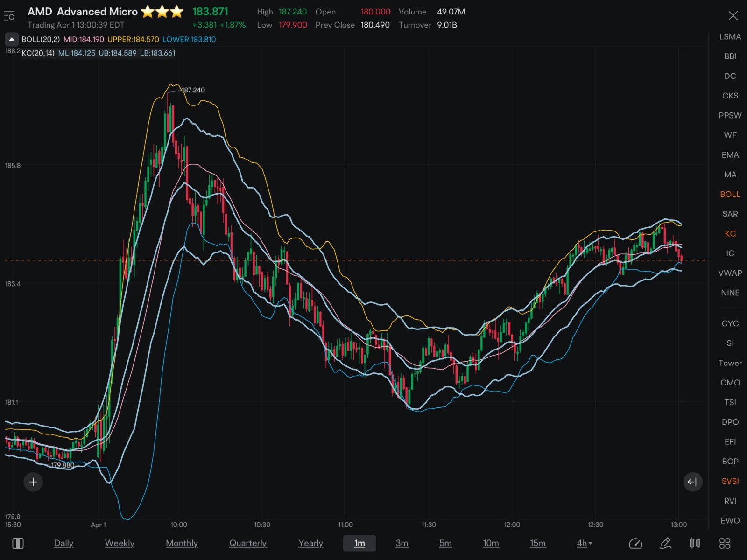Toggle the SVSI indicator on sidebar
The width and height of the screenshot is (747, 560).
pyautogui.click(x=730, y=481)
